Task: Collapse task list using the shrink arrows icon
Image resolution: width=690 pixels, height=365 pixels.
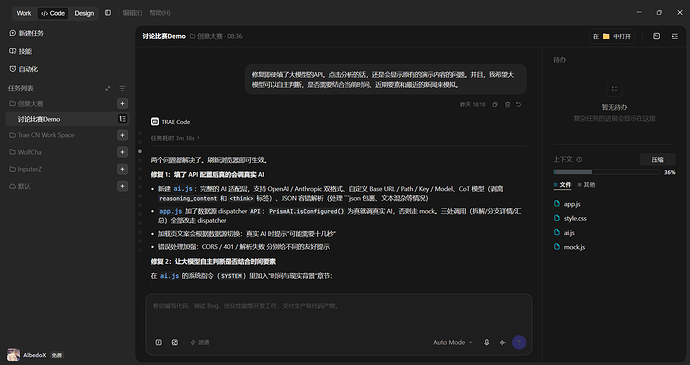Action: (x=108, y=88)
